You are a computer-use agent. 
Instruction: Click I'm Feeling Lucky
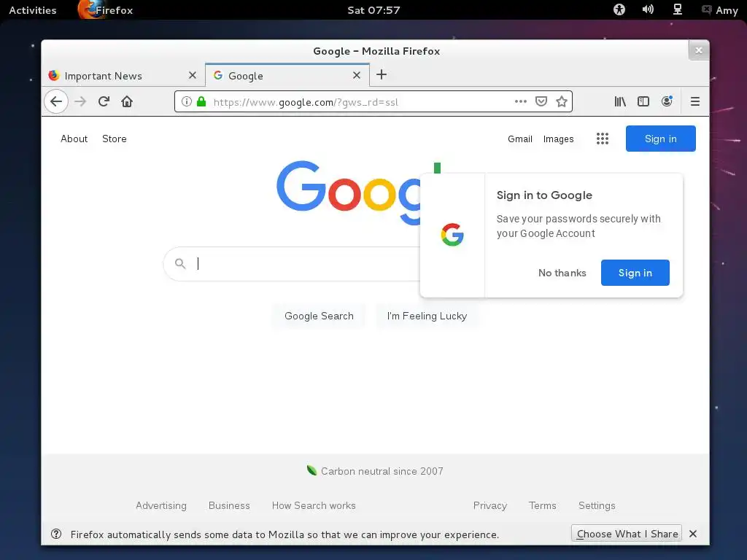[x=427, y=316]
